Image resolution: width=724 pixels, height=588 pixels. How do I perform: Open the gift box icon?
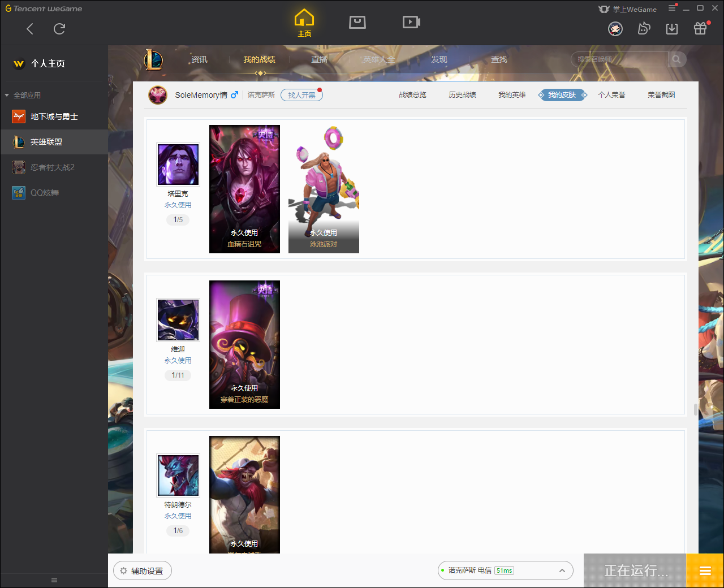click(700, 28)
